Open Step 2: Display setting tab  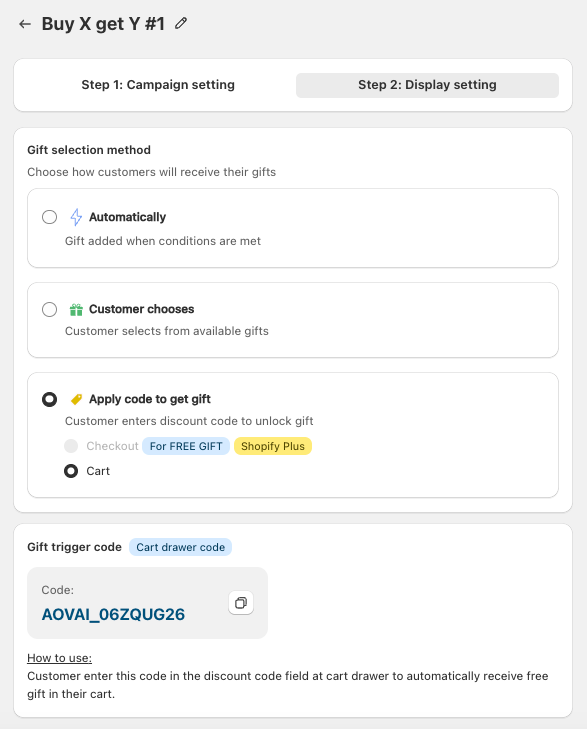[x=427, y=85]
